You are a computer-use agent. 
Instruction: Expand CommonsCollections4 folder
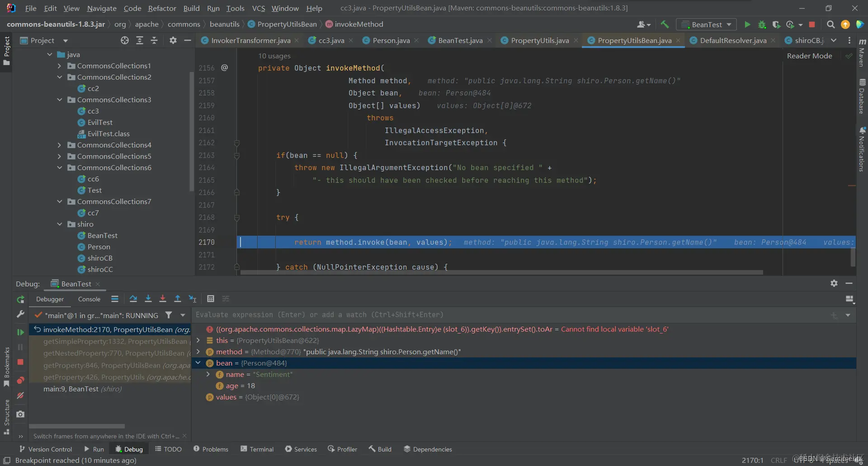59,145
